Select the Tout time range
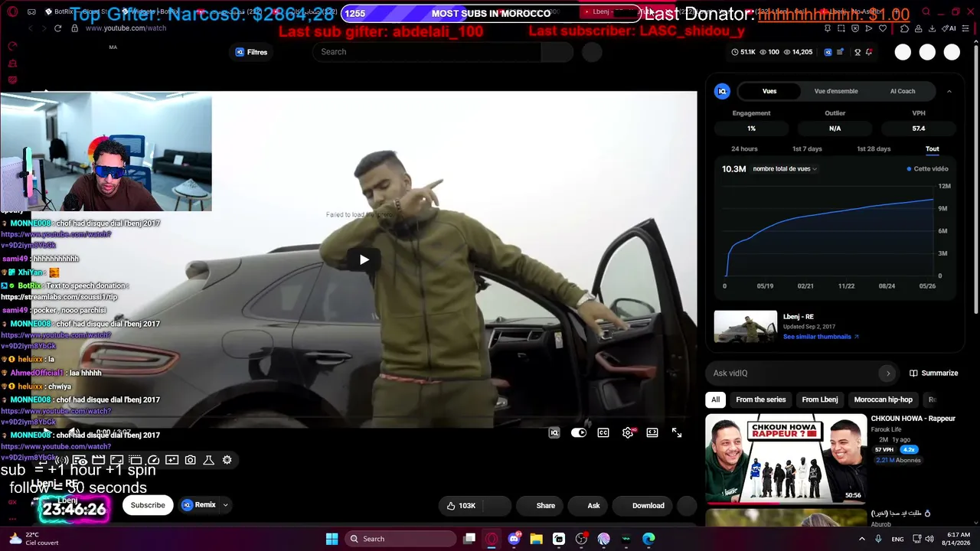980x551 pixels. tap(932, 148)
